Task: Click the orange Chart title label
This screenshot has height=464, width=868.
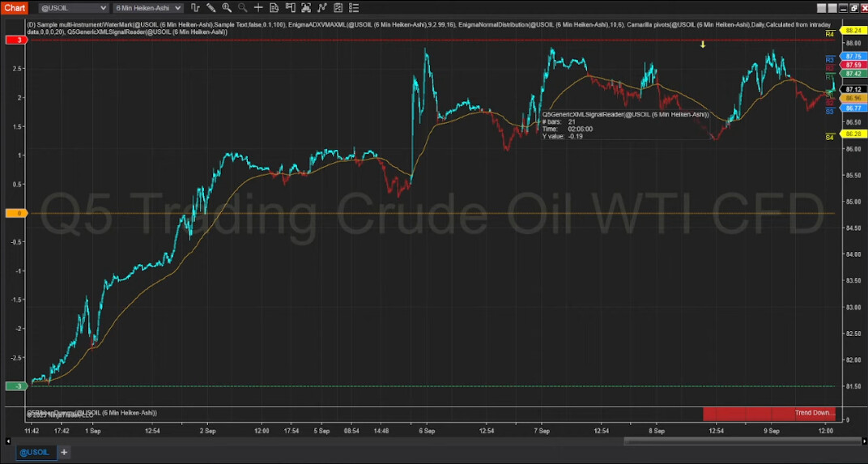Action: [15, 8]
